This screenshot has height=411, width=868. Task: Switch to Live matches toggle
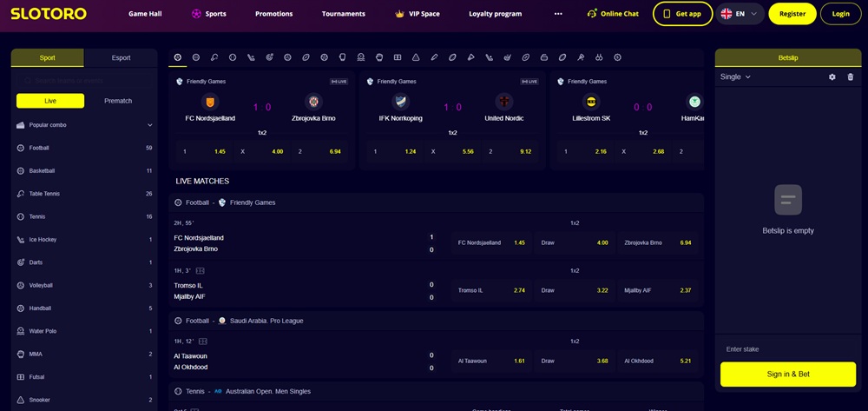[50, 101]
